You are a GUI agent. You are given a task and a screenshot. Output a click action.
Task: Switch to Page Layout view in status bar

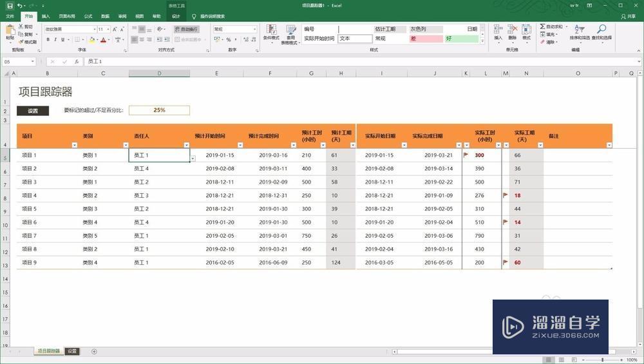(561, 360)
